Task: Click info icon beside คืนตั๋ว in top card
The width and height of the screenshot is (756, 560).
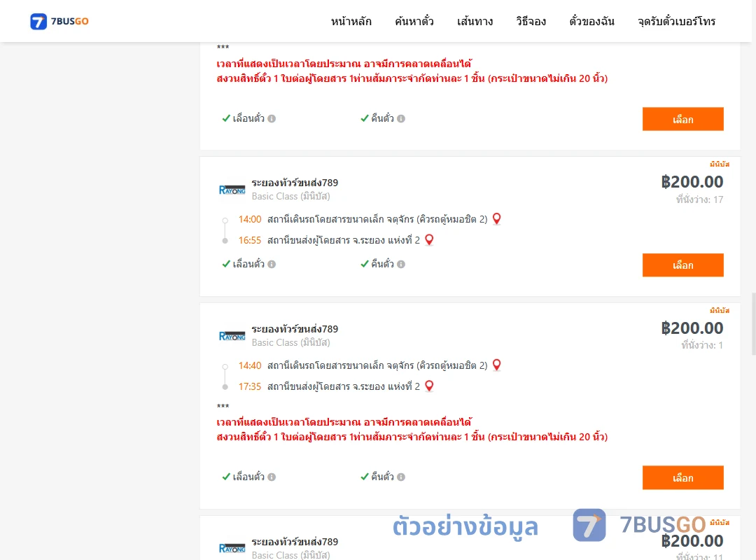Action: click(401, 119)
